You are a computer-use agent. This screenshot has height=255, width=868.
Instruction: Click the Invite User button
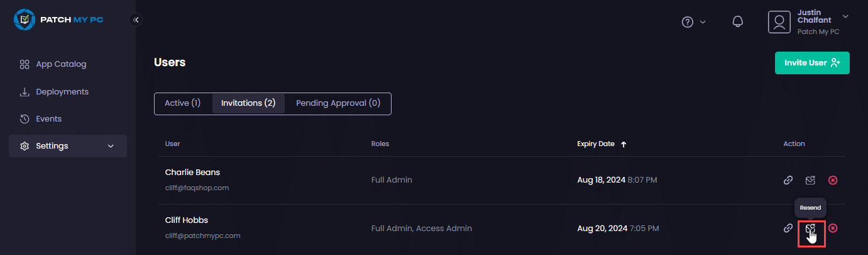(812, 63)
